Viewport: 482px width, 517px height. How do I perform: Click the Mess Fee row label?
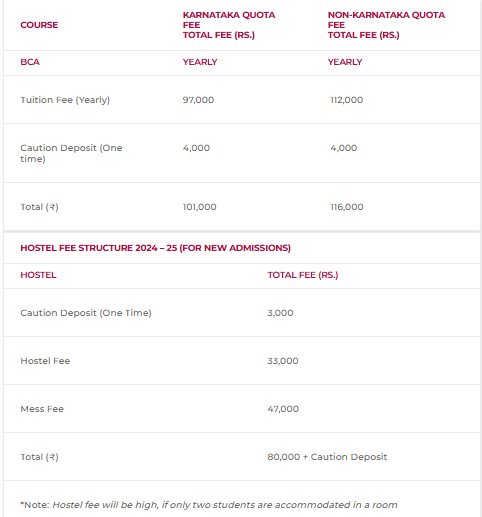(42, 409)
